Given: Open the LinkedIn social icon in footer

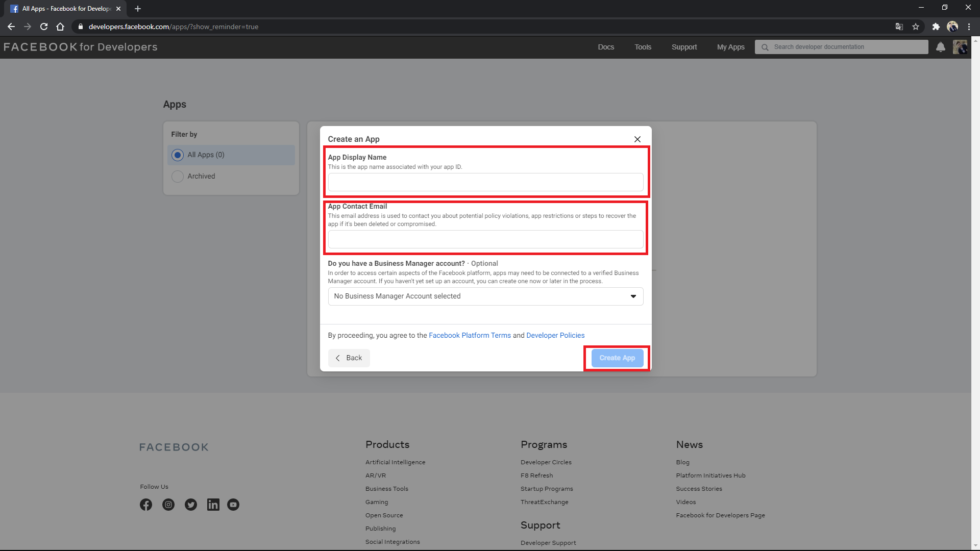Looking at the screenshot, I should pyautogui.click(x=213, y=505).
